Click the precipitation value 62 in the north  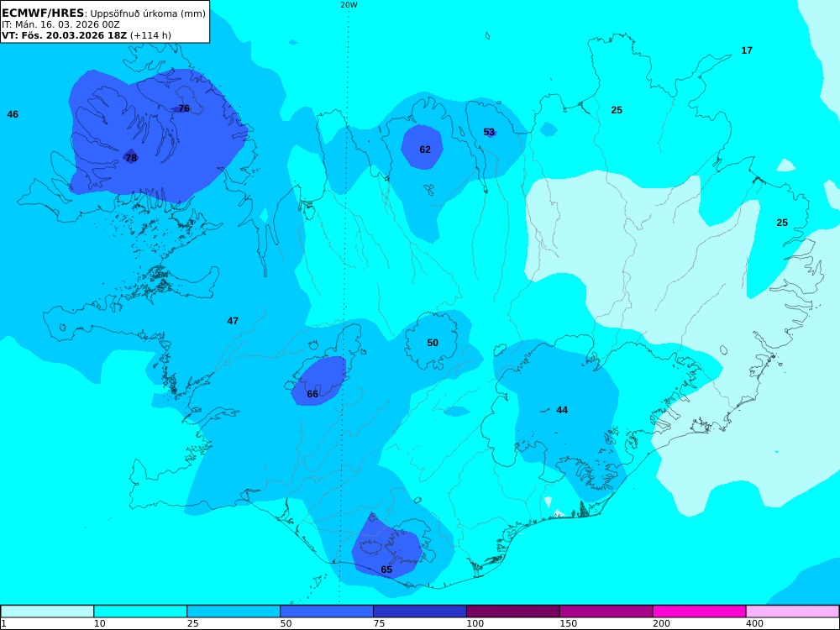pyautogui.click(x=425, y=150)
